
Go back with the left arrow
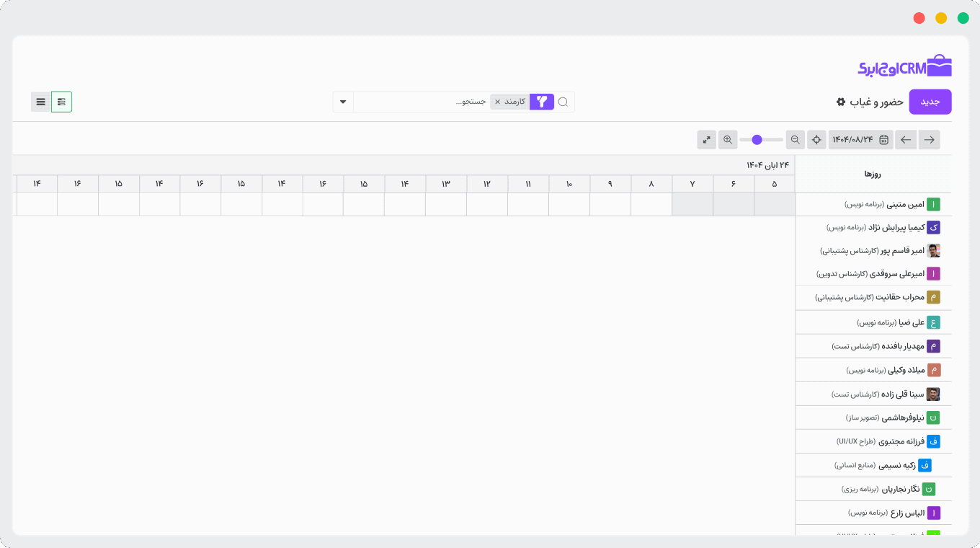click(x=906, y=140)
